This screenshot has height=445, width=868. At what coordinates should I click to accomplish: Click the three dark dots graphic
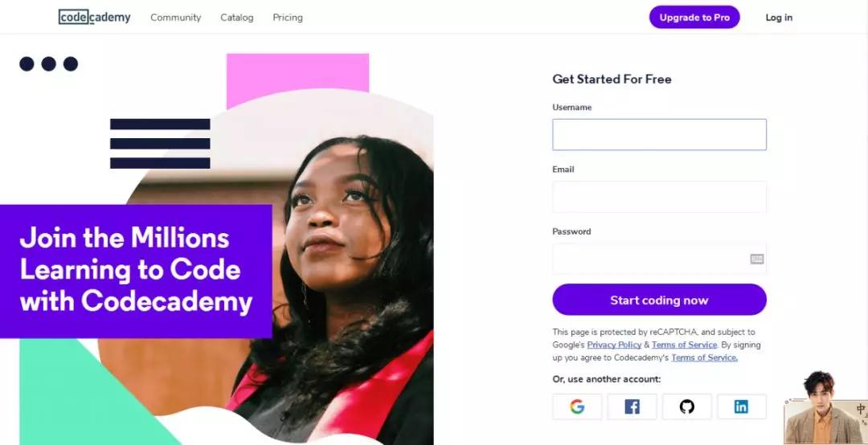[48, 63]
